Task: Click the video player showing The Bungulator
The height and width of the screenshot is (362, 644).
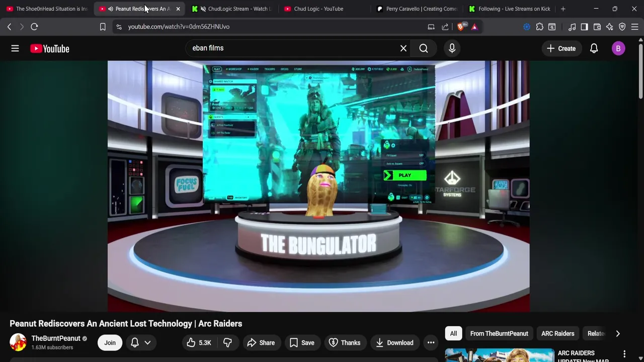Action: point(318,186)
